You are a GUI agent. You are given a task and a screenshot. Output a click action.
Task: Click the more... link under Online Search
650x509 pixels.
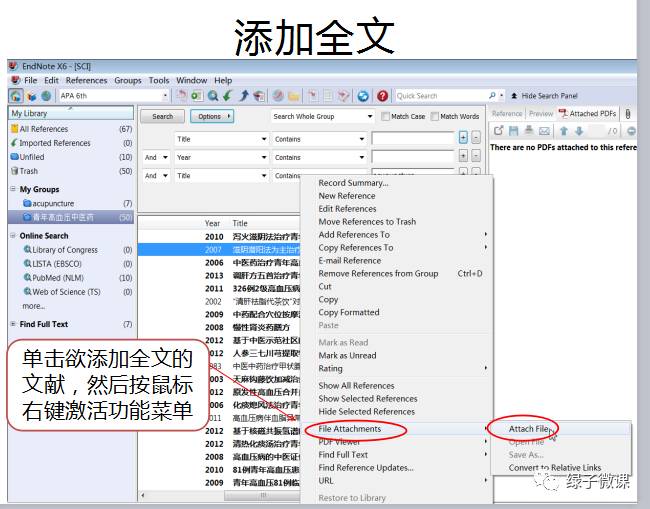[x=34, y=306]
